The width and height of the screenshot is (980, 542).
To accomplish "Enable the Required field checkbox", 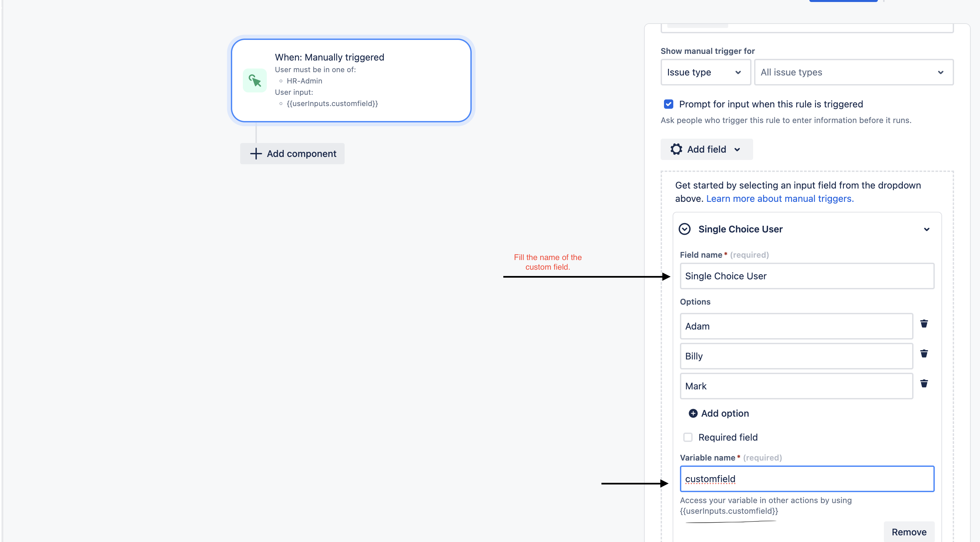I will tap(688, 437).
